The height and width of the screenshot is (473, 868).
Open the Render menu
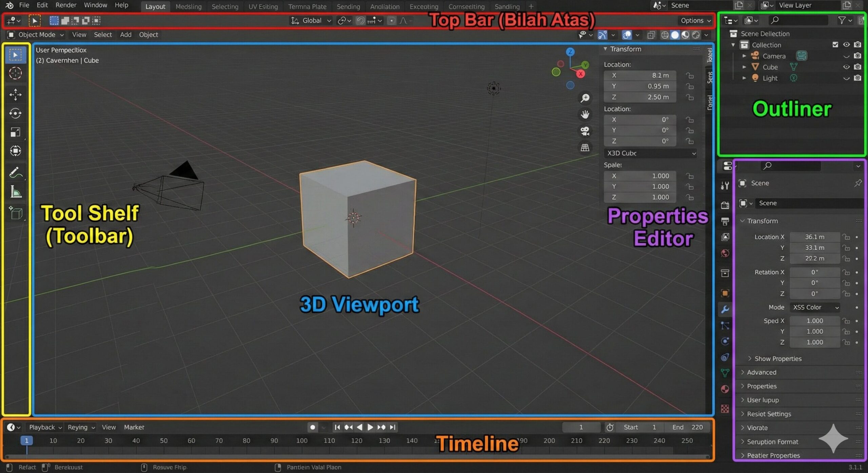66,5
